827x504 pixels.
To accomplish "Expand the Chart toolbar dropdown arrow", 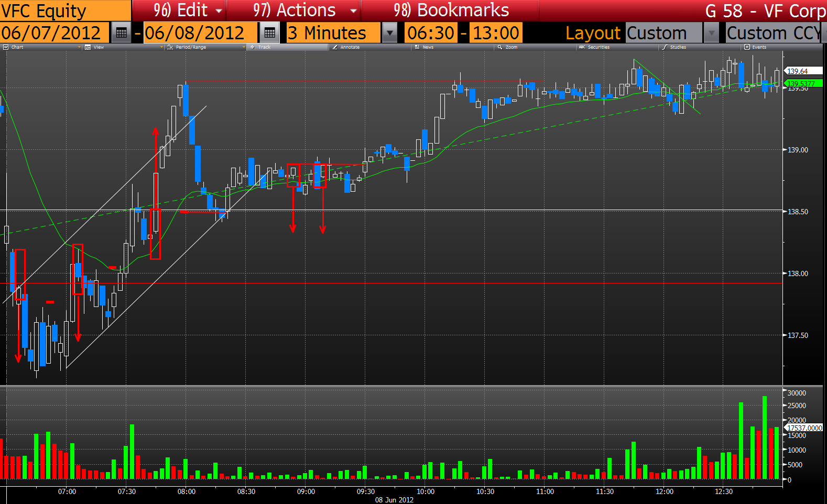I will [x=79, y=47].
